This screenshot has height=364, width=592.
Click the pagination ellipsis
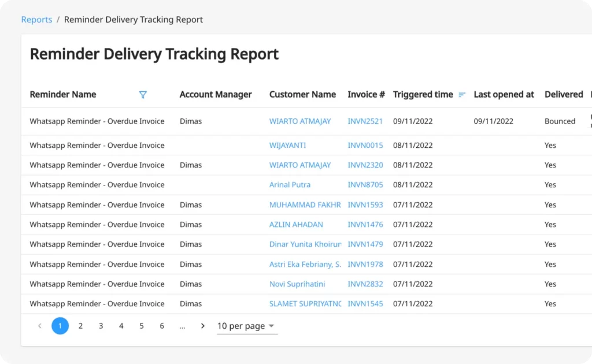[x=182, y=326]
